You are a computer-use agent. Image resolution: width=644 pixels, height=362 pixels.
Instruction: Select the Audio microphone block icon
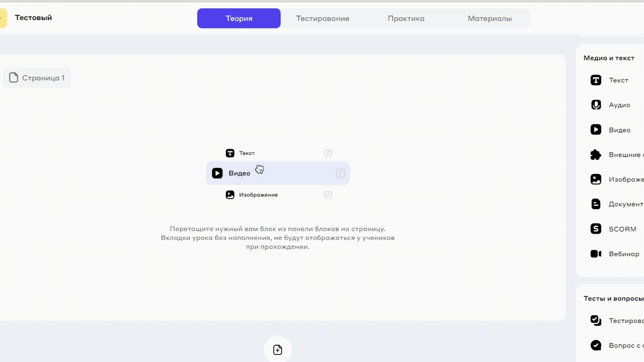pyautogui.click(x=596, y=105)
